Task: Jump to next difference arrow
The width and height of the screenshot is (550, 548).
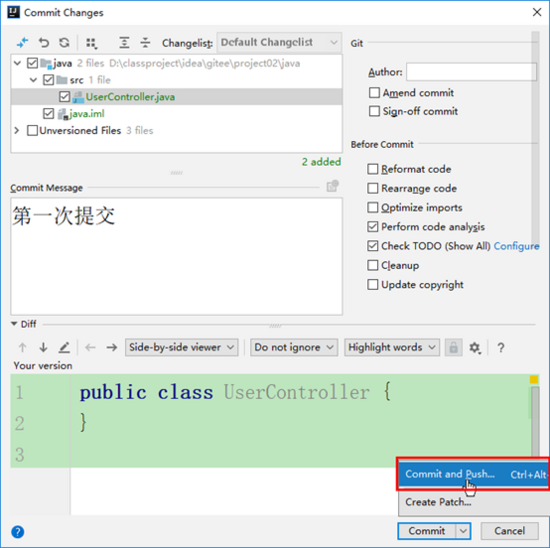Action: [43, 347]
